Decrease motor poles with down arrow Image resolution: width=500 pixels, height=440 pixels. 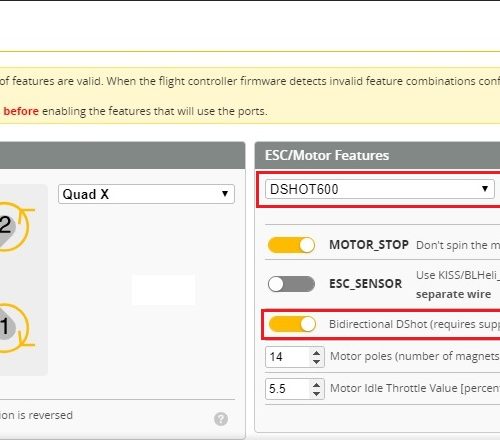[317, 361]
